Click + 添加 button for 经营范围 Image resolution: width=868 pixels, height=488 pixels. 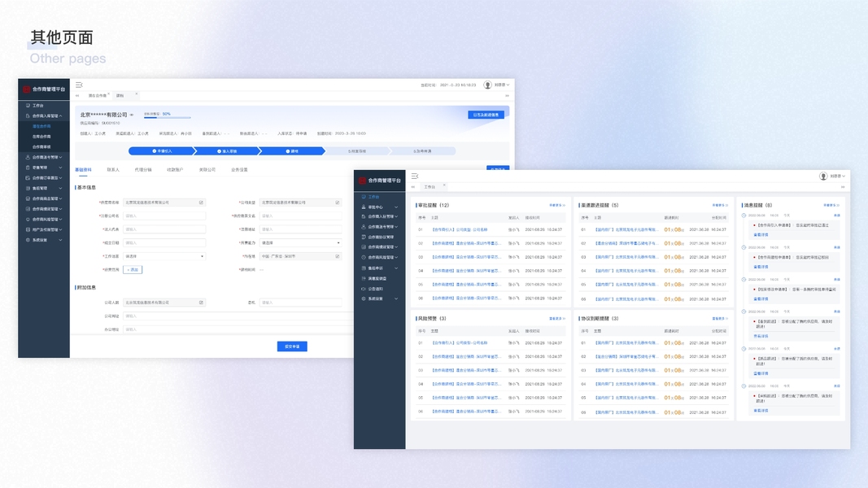pos(133,269)
